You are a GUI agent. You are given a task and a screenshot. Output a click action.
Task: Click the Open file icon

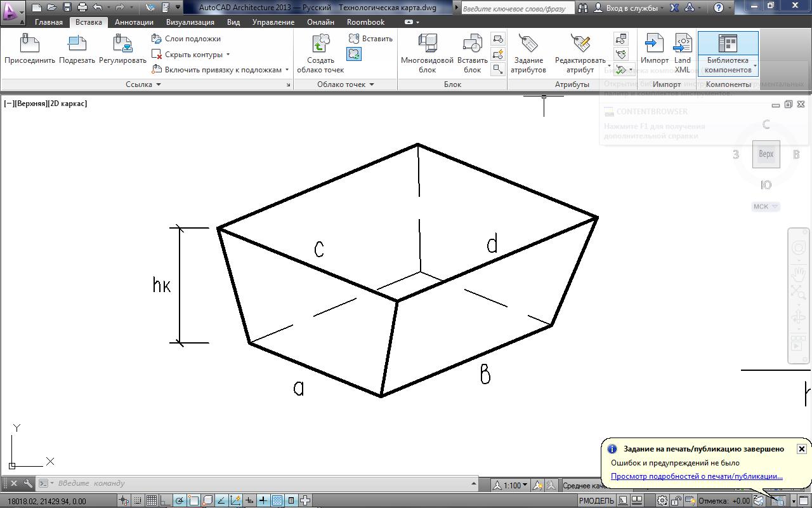51,8
